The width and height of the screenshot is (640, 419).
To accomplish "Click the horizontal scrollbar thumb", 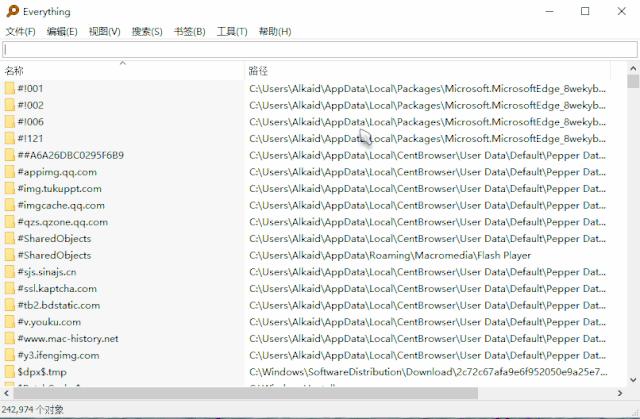I will coord(245,393).
